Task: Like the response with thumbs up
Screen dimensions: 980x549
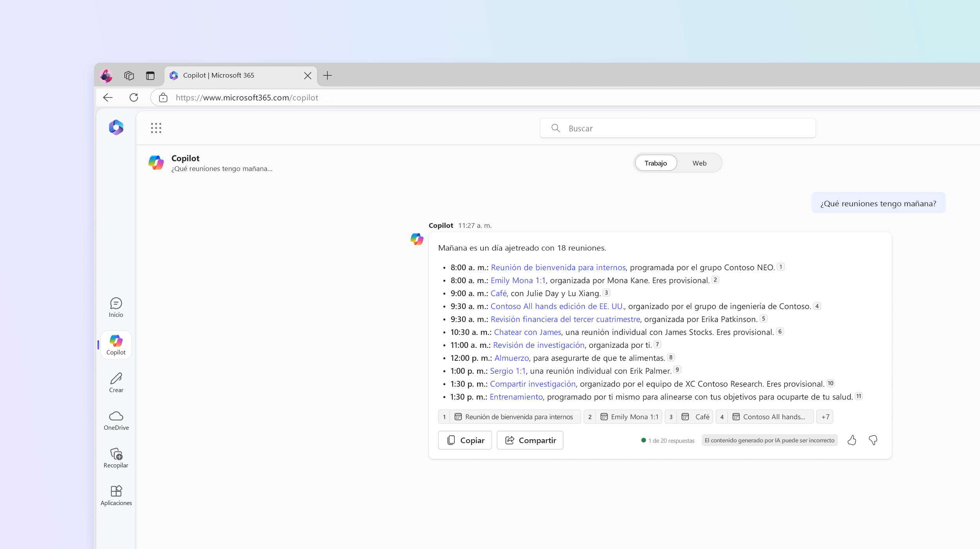Action: (851, 440)
